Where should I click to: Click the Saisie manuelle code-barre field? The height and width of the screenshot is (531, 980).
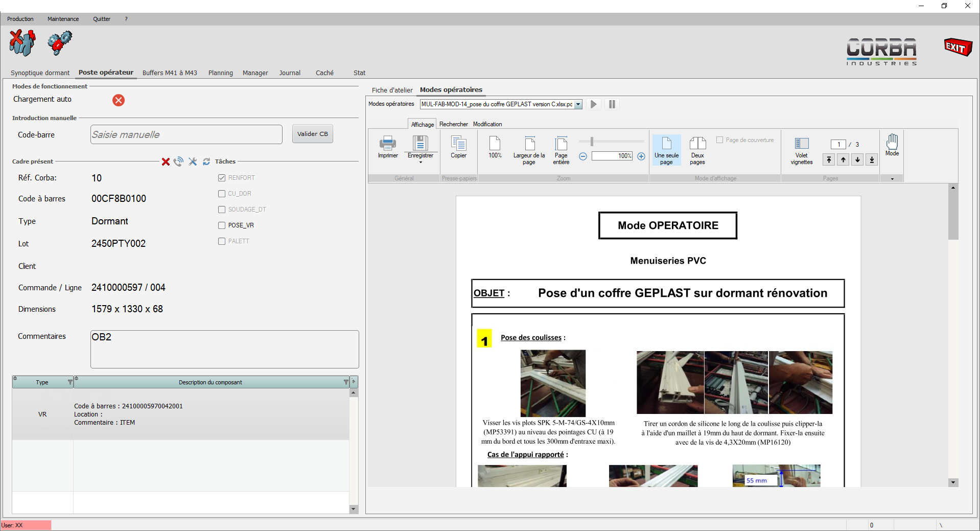point(186,135)
